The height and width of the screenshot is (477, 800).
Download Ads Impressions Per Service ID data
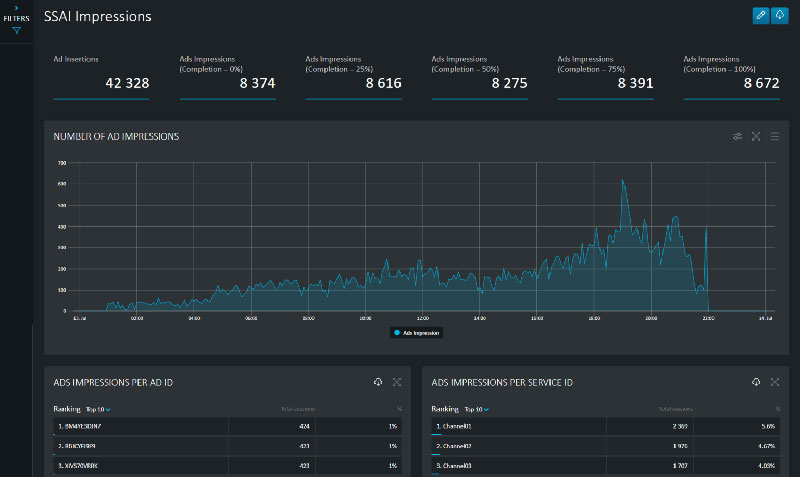point(756,382)
